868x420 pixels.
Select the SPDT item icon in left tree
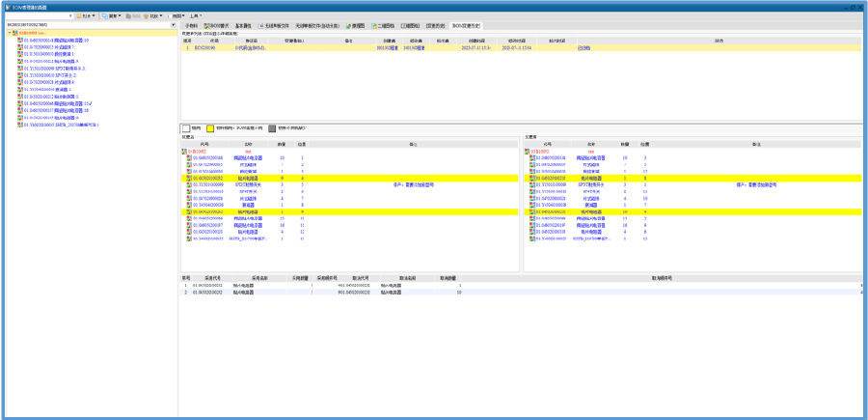[20, 69]
